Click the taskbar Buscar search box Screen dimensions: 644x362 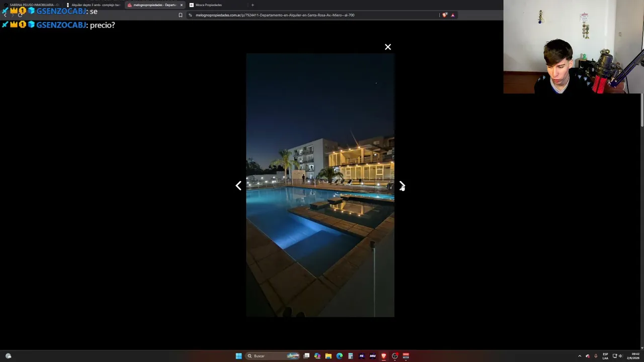pyautogui.click(x=272, y=356)
